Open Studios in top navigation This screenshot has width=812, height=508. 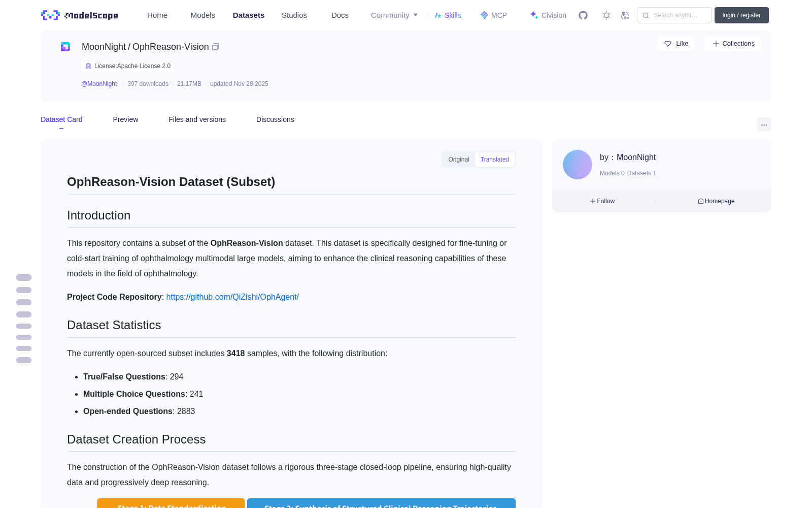(294, 15)
